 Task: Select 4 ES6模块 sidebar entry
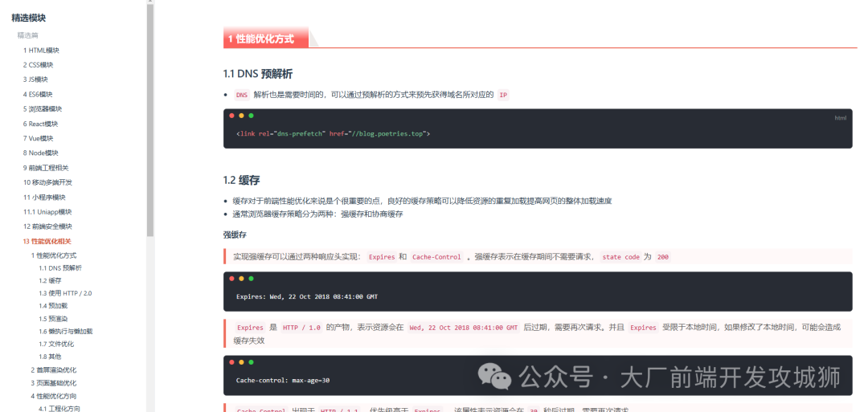(x=38, y=94)
